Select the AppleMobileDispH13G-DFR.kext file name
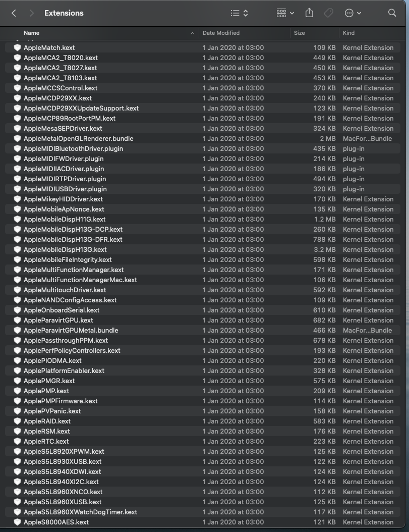This screenshot has width=409, height=532. [73, 240]
